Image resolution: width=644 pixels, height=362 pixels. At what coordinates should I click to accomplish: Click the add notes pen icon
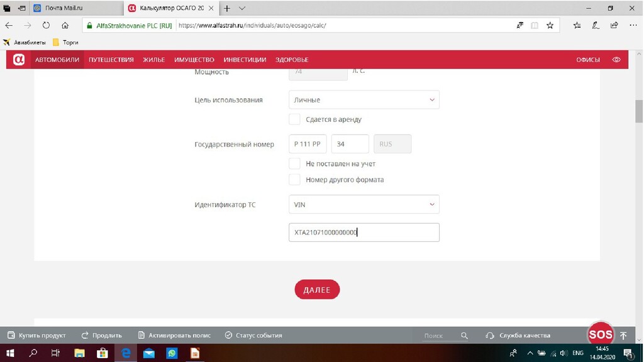point(595,25)
